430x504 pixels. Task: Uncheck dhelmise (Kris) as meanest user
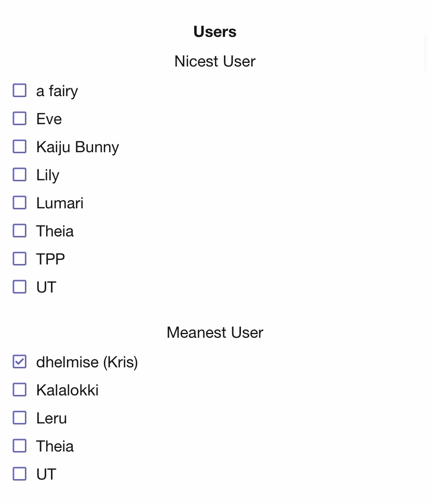tap(20, 362)
